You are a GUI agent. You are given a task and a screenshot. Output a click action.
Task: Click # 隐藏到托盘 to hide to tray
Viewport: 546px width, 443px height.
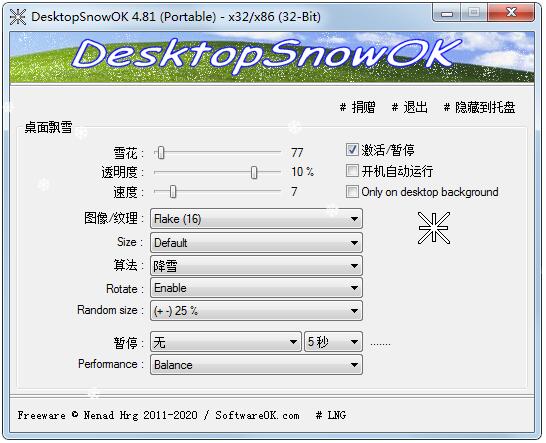pyautogui.click(x=479, y=107)
